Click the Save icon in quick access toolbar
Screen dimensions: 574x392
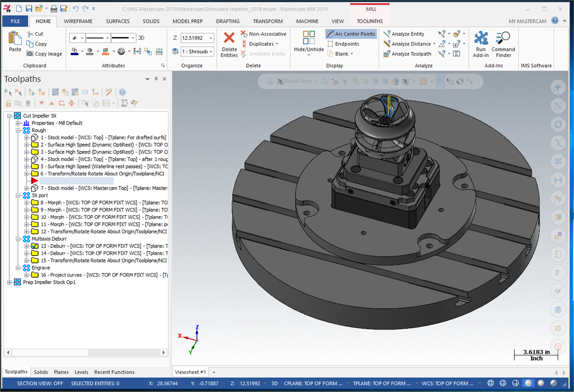coord(29,9)
